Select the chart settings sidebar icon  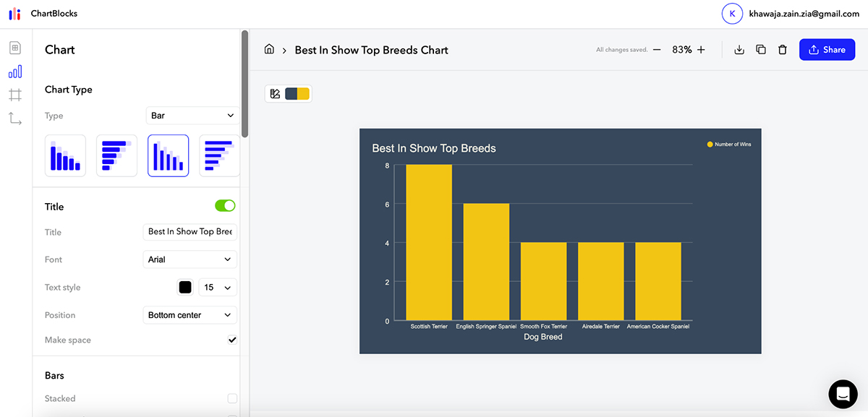click(15, 72)
